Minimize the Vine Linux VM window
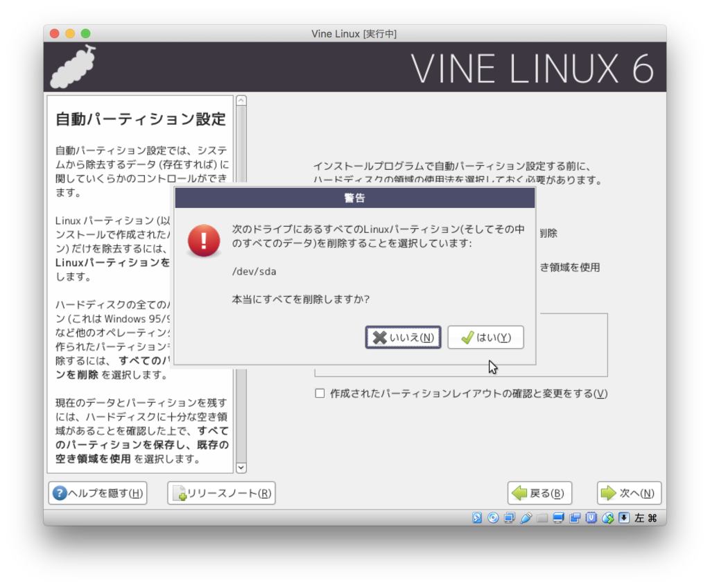Screen dimensions: 710x588 coord(70,33)
